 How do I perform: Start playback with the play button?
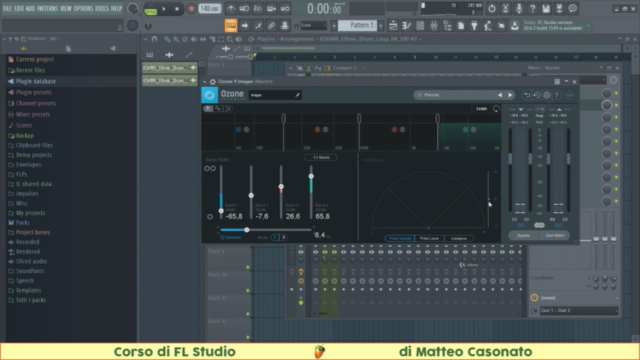pyautogui.click(x=164, y=9)
